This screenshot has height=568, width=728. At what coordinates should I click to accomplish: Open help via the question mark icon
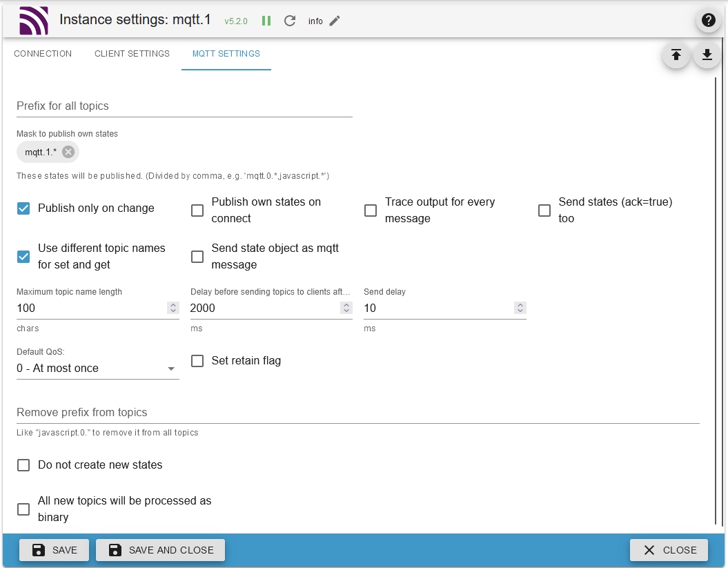708,20
